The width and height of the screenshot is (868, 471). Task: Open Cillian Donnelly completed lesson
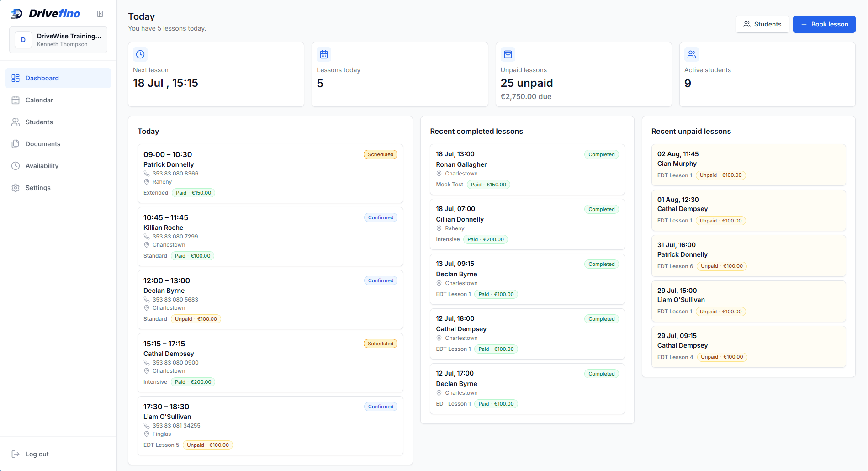[527, 224]
